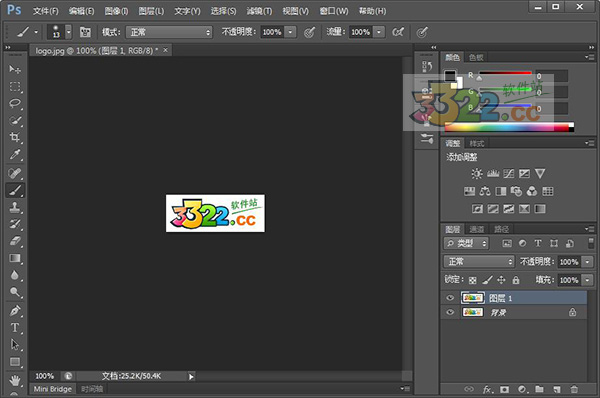Toggle the Brush panel button
This screenshot has height=398, width=600.
[85, 32]
